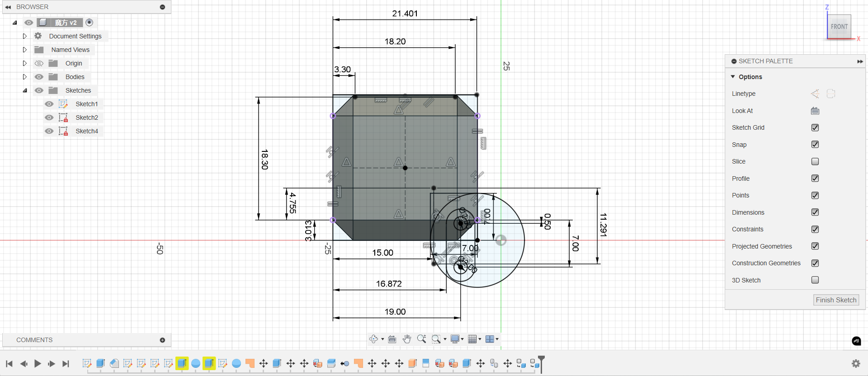
Task: Play the timeline
Action: (x=38, y=363)
